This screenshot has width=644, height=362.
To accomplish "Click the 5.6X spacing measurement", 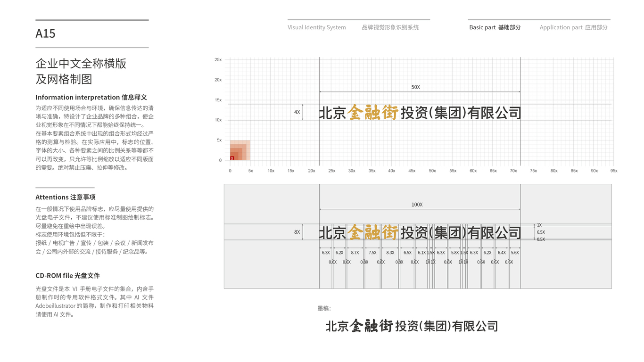I will click(x=515, y=253).
